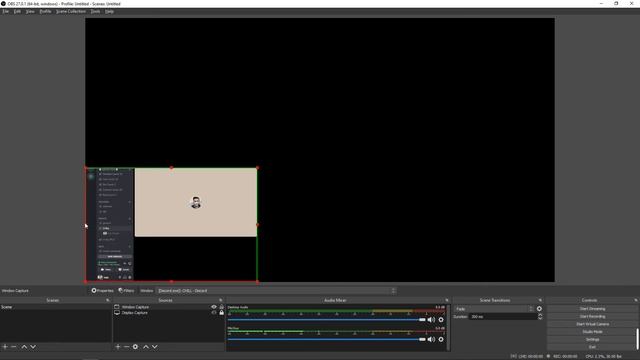This screenshot has width=640, height=360.
Task: Pop out the Audio Mixer dock
Action: tap(447, 300)
